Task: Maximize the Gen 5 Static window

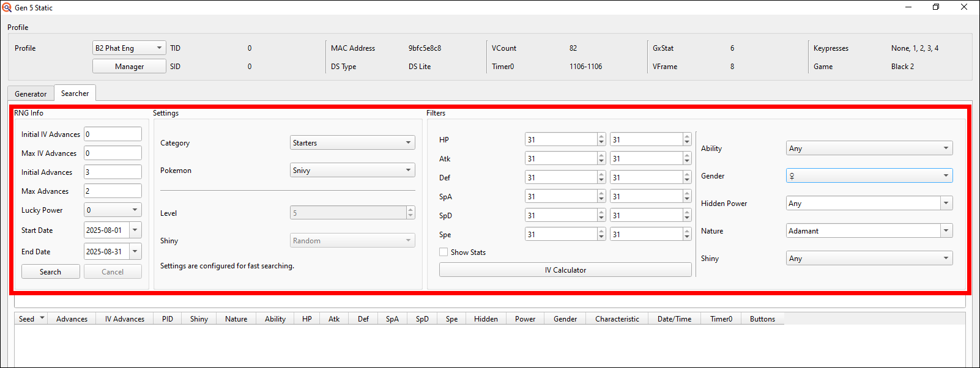Action: [x=936, y=7]
